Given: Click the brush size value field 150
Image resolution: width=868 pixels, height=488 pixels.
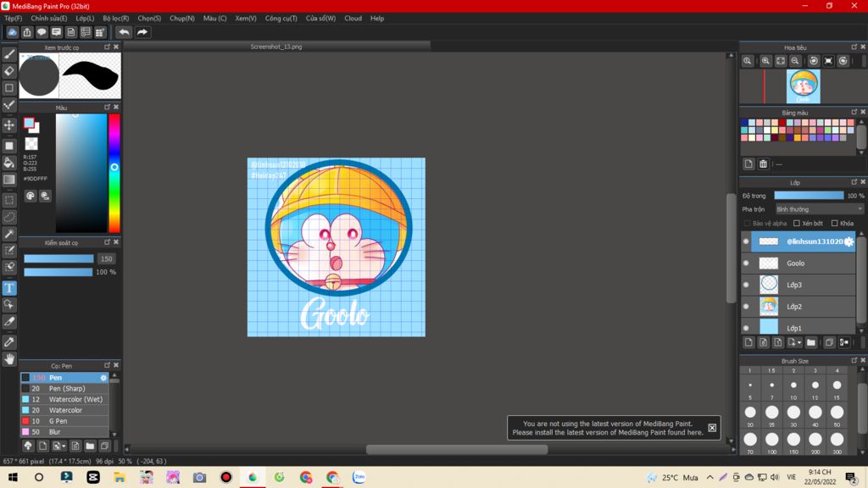Looking at the screenshot, I should click(x=106, y=258).
